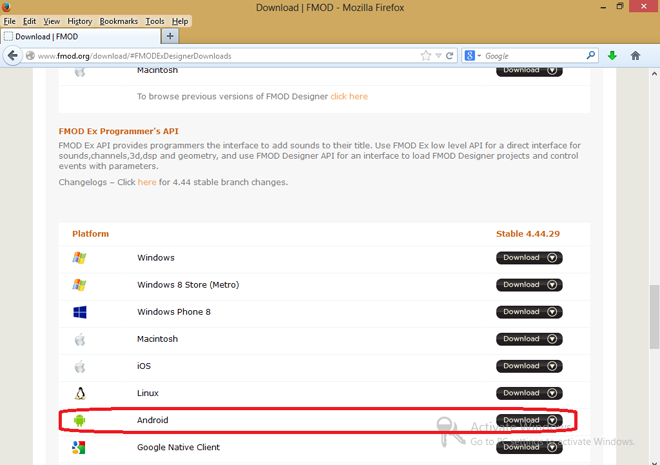This screenshot has width=660, height=465.
Task: Open the Downloads green arrow icon
Action: 612,55
